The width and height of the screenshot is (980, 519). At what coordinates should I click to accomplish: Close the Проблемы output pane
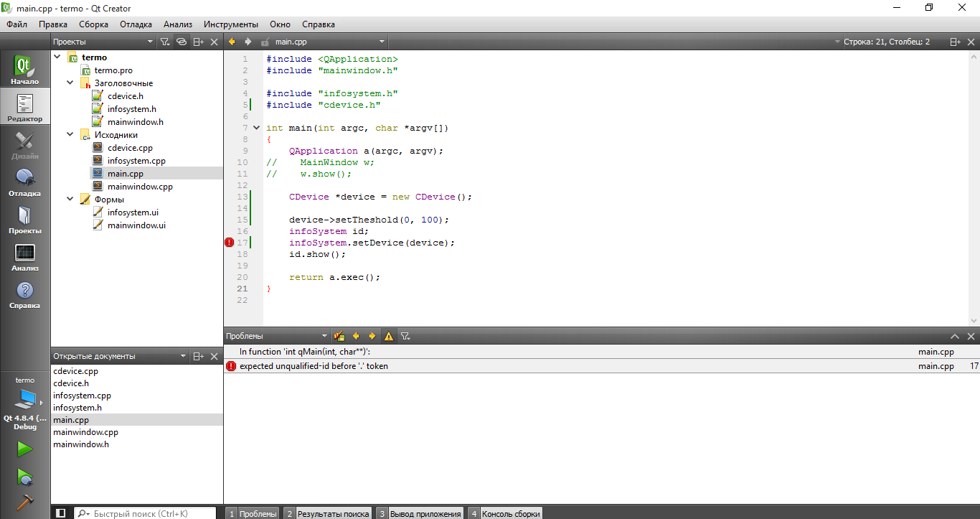[971, 336]
